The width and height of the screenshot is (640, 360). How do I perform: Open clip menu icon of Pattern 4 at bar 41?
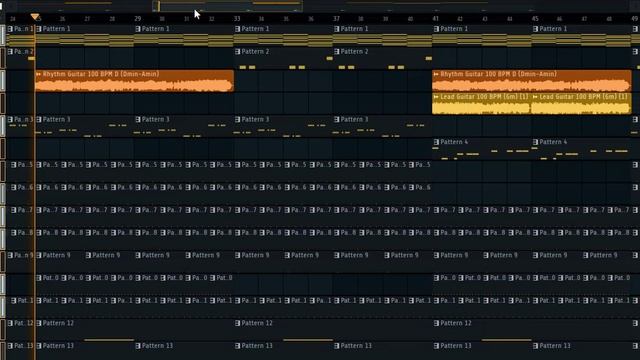[436, 142]
